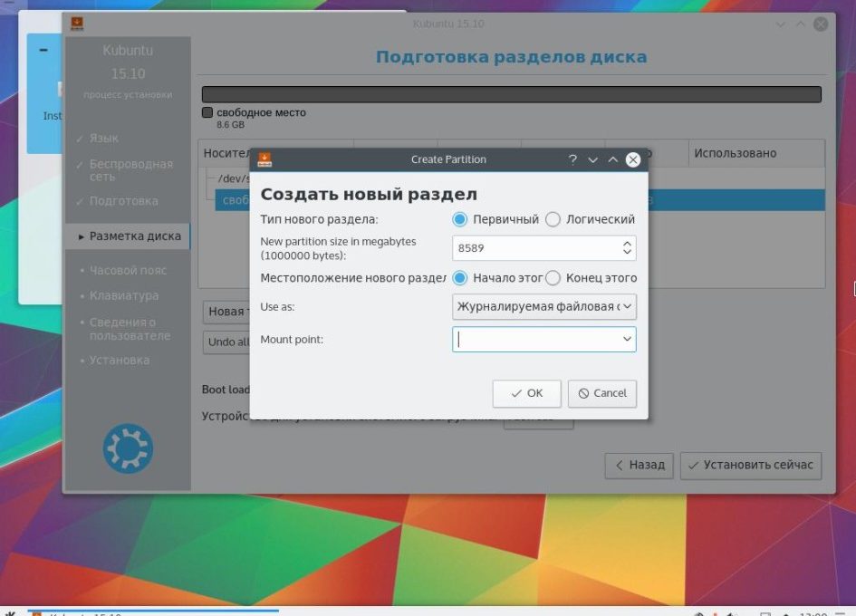Increase partition size with up arrow
The image size is (856, 616).
click(627, 244)
